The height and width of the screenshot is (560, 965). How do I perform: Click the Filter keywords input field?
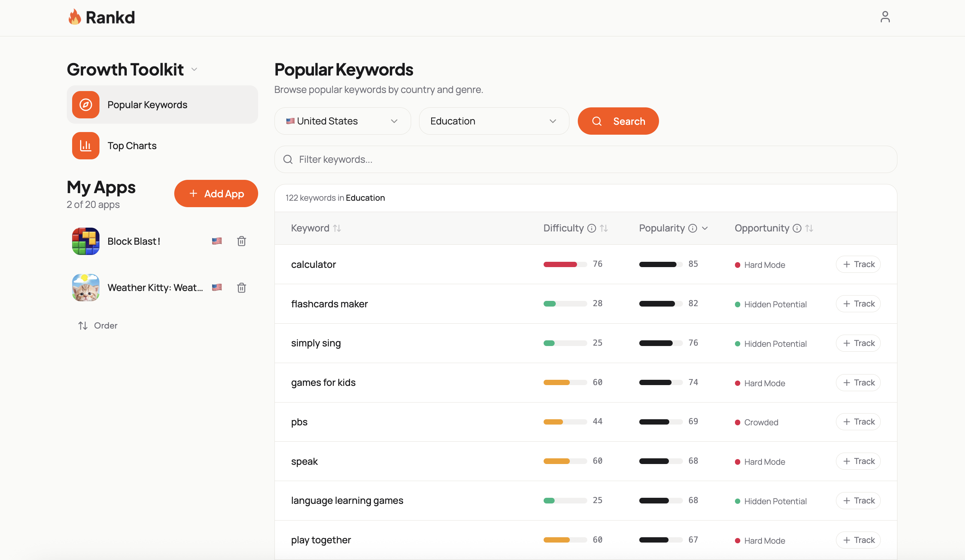(x=459, y=159)
